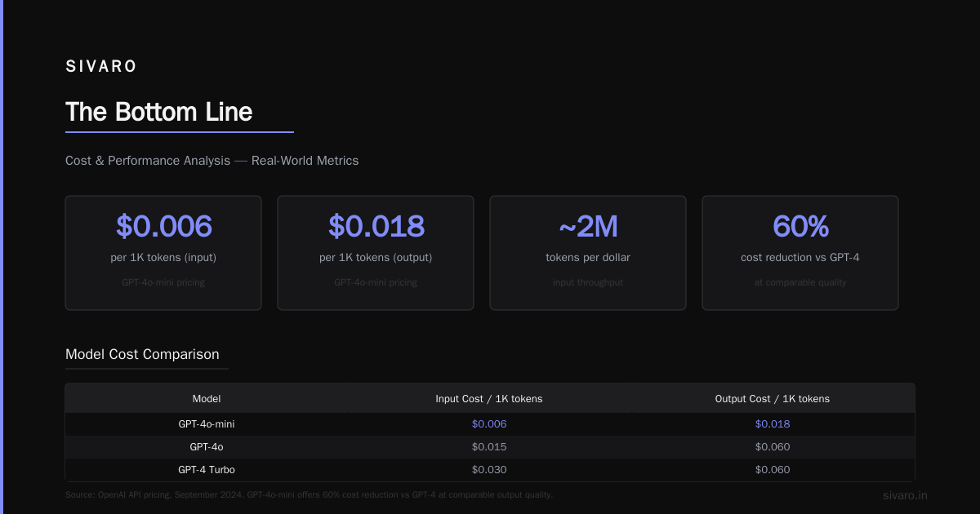
Task: Click the Model Cost Comparison section title
Action: point(142,354)
